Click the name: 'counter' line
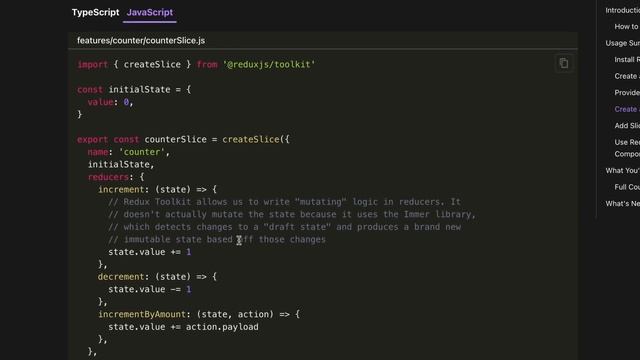The width and height of the screenshot is (640, 360). point(129,152)
